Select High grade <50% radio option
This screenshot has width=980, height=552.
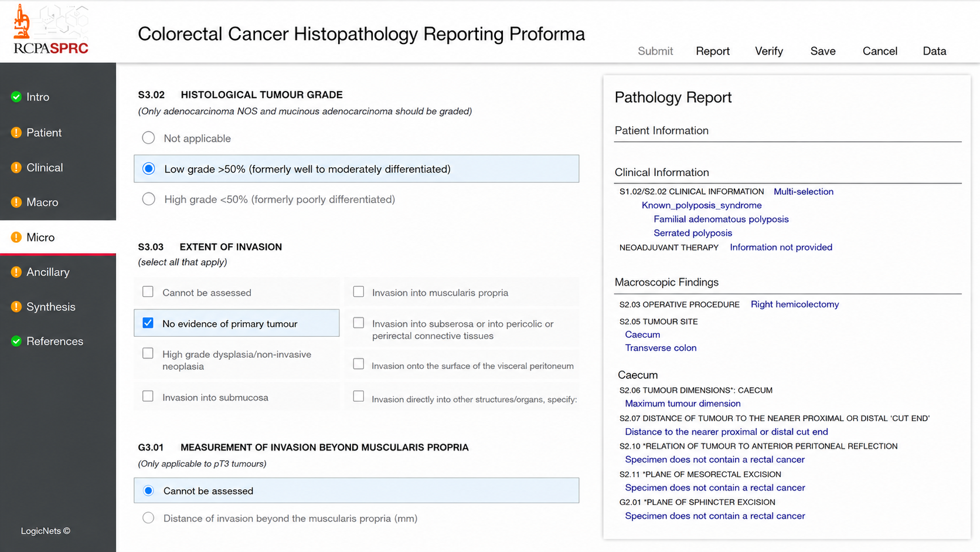pyautogui.click(x=149, y=199)
